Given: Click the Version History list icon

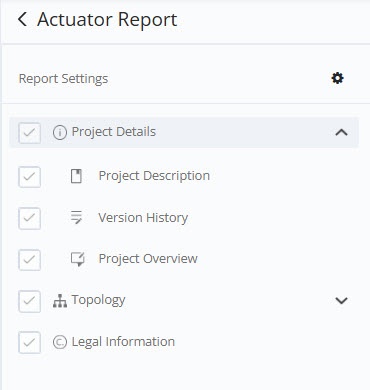Looking at the screenshot, I should click(76, 217).
